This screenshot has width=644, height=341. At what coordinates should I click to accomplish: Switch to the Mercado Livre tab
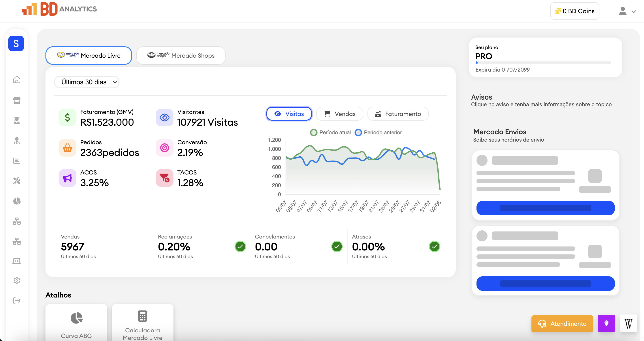pos(89,55)
